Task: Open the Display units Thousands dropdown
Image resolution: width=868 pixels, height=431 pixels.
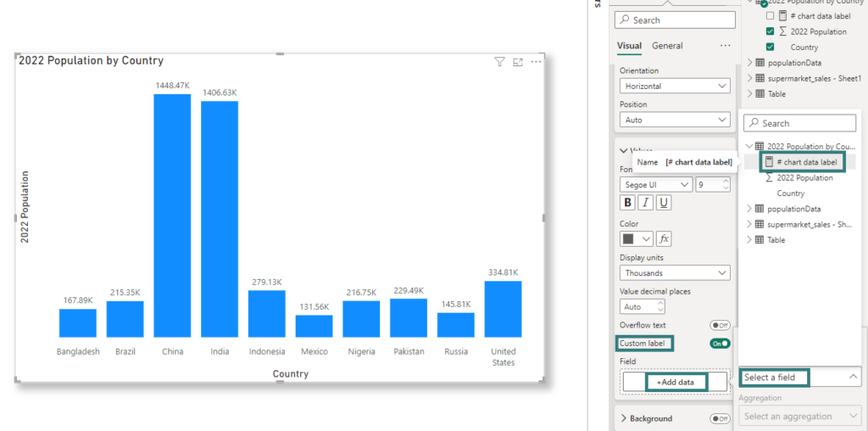Action: 675,273
